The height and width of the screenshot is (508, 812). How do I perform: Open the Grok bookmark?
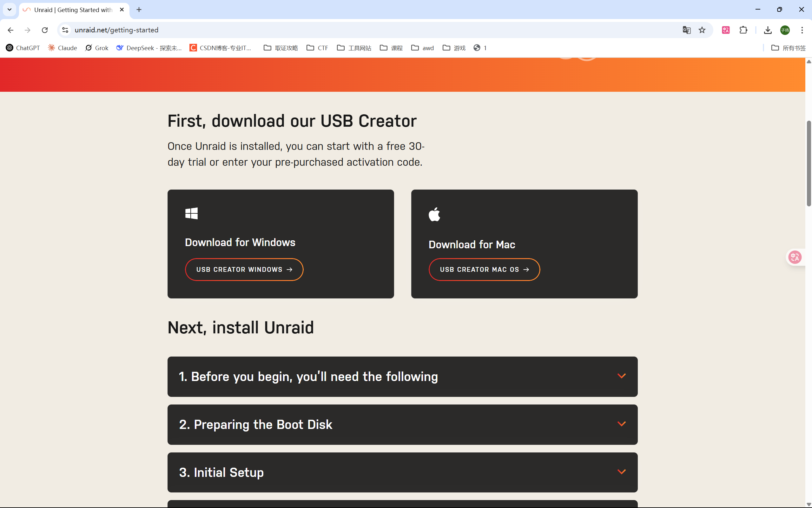pos(97,48)
